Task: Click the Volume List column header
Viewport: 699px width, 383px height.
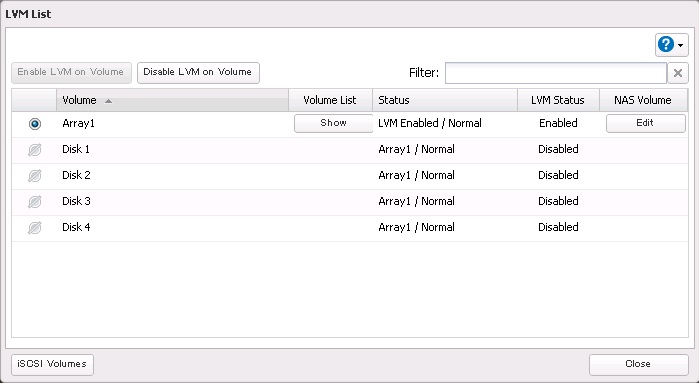Action: 330,100
